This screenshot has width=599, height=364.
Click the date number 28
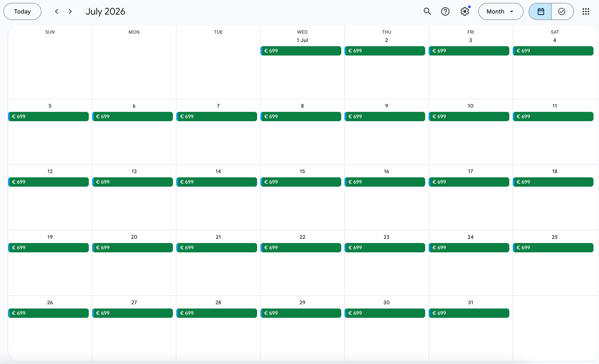point(218,303)
